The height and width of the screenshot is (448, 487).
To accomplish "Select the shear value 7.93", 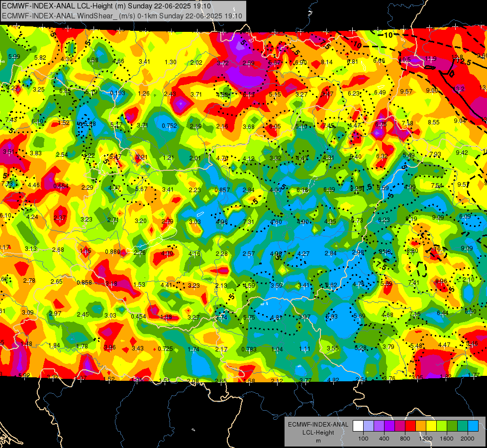I will click(x=435, y=154).
